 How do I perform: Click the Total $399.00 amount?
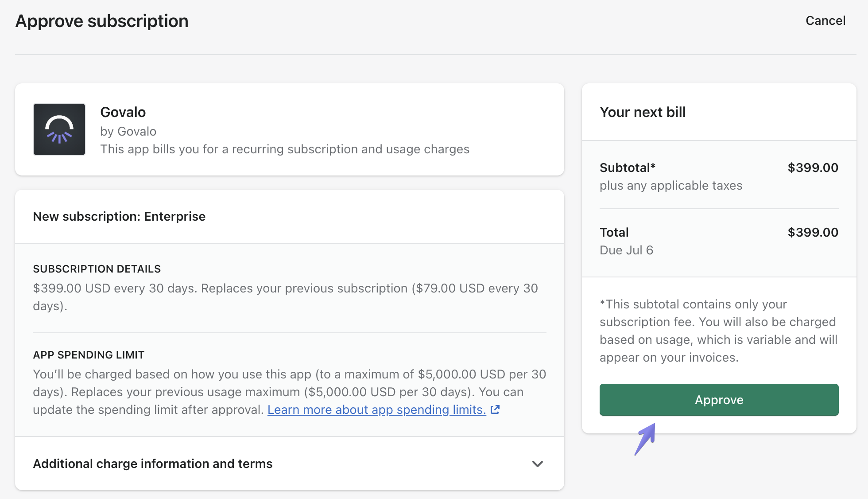tap(813, 232)
